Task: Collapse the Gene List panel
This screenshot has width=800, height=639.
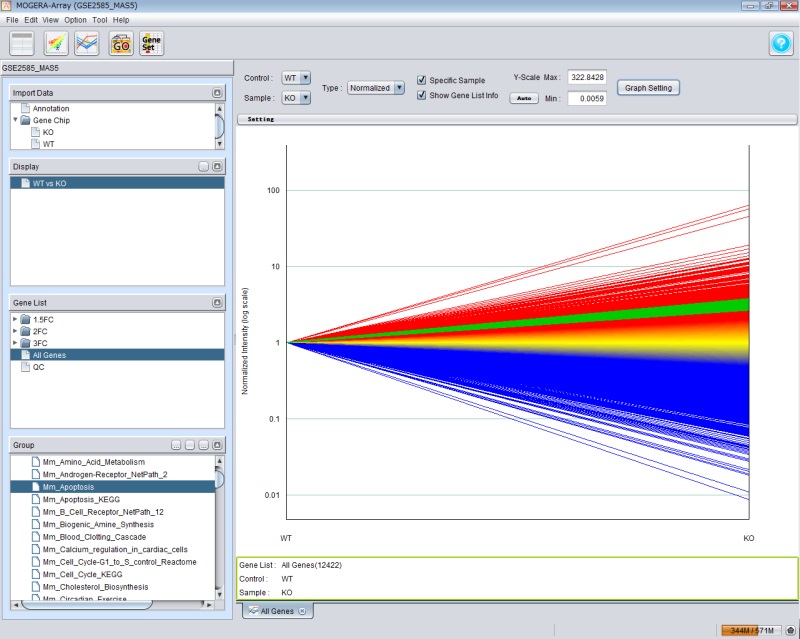Action: 217,302
